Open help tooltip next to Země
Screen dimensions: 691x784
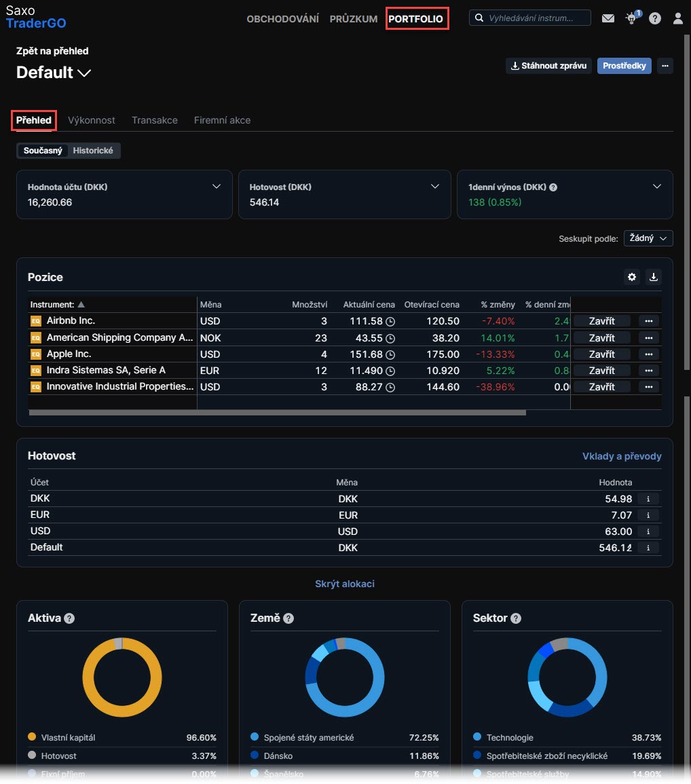pyautogui.click(x=288, y=618)
